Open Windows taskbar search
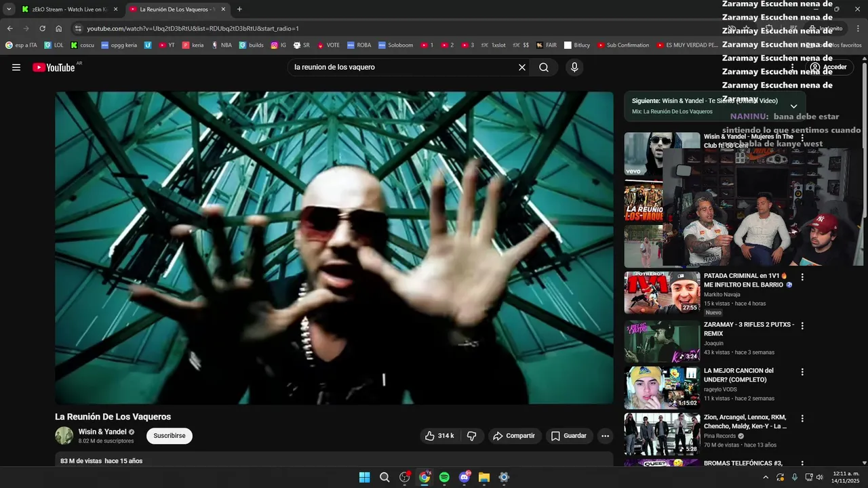 click(384, 477)
